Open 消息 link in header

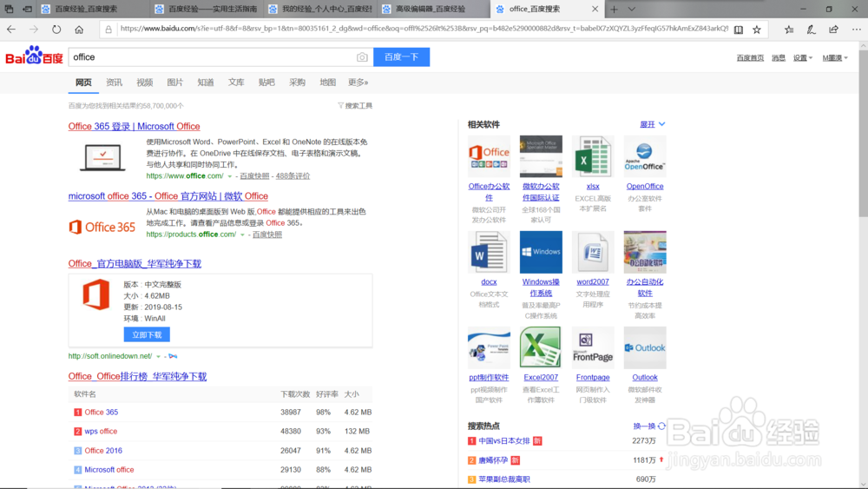pyautogui.click(x=779, y=57)
